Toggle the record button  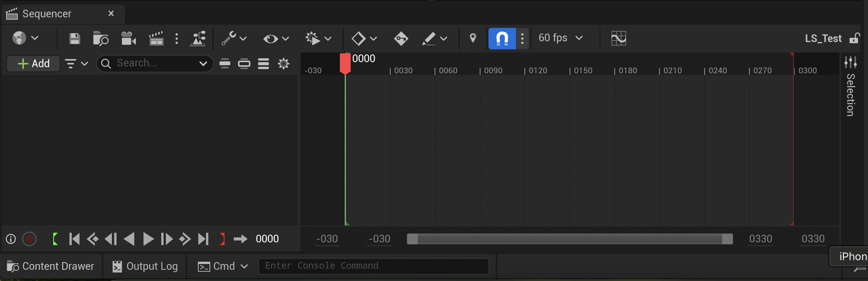point(29,239)
